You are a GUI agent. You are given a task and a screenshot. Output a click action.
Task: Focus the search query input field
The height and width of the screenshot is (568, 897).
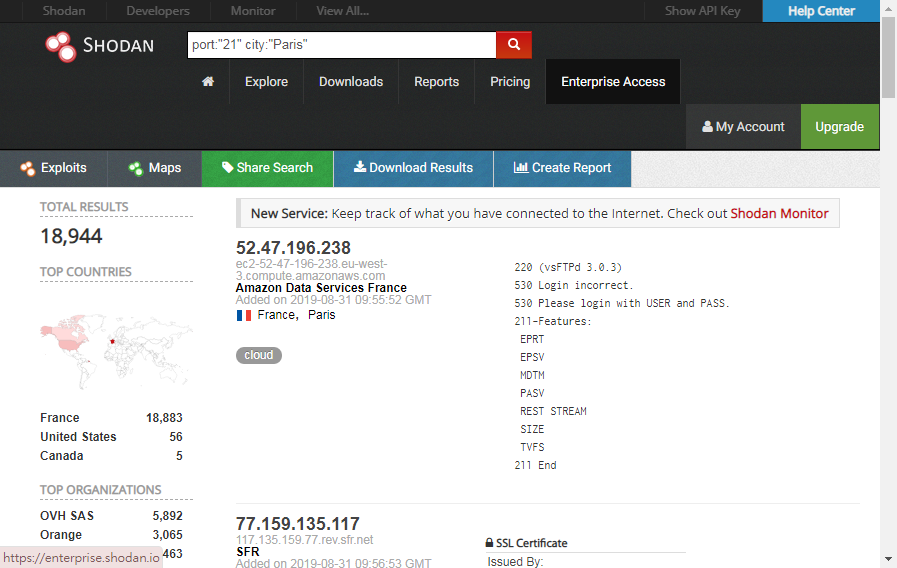click(x=342, y=45)
